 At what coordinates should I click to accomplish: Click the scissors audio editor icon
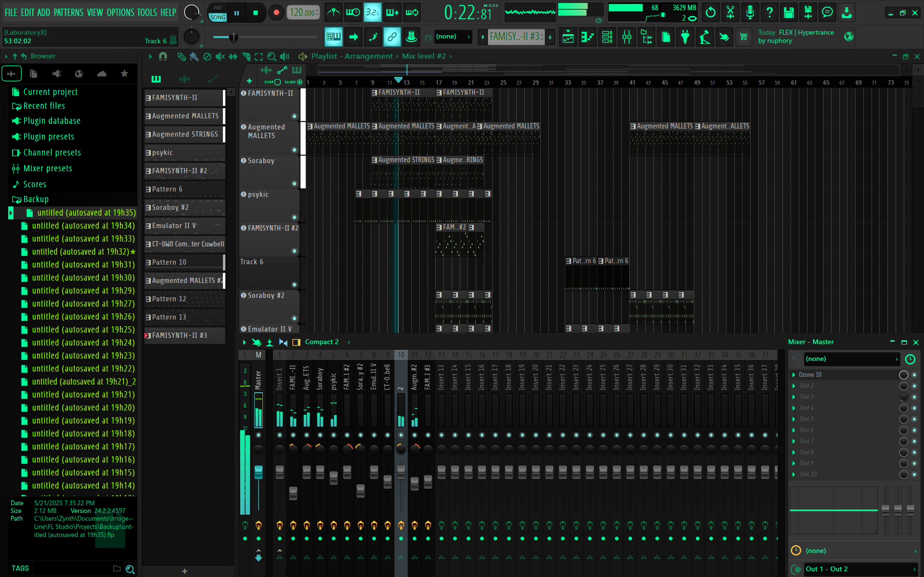[730, 13]
